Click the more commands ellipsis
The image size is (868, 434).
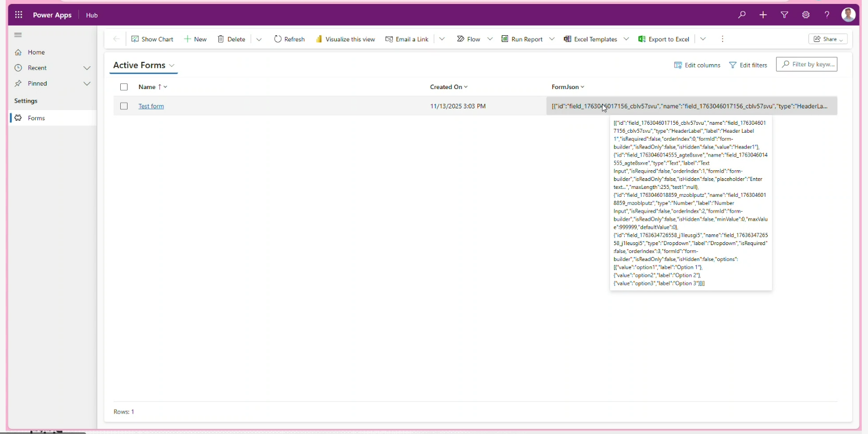[722, 39]
